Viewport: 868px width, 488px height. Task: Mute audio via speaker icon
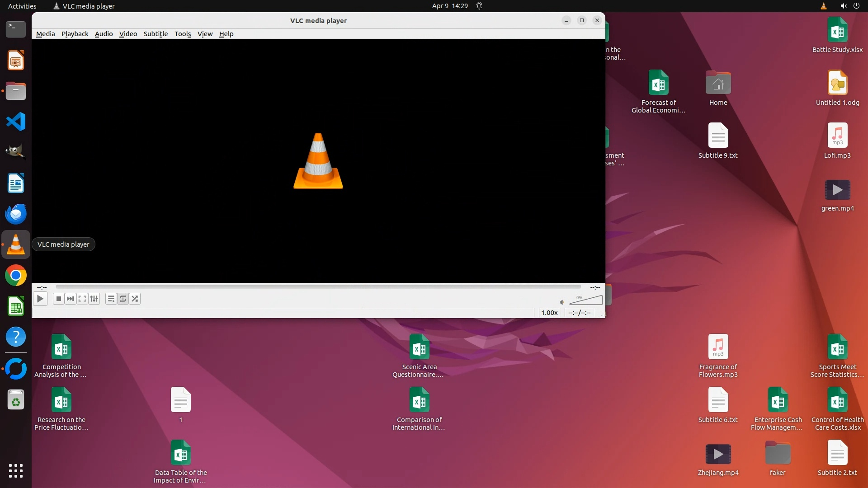click(x=562, y=302)
